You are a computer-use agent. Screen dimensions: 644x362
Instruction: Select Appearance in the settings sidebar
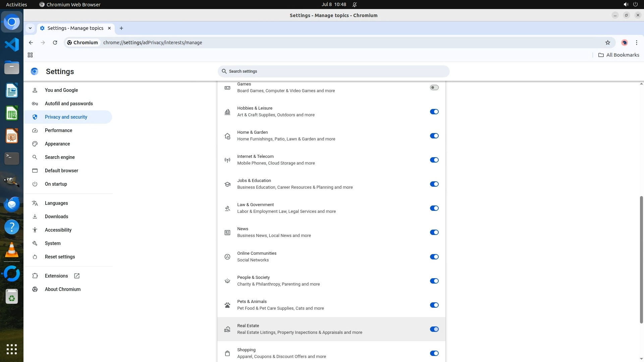57,144
